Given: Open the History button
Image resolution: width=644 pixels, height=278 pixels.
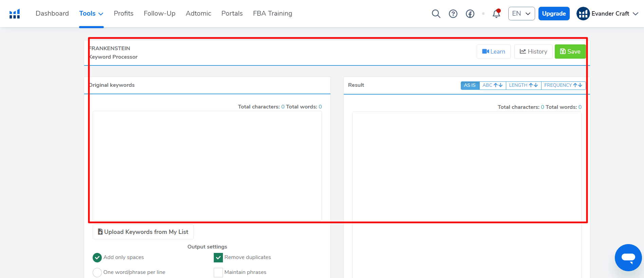Looking at the screenshot, I should click(x=533, y=52).
